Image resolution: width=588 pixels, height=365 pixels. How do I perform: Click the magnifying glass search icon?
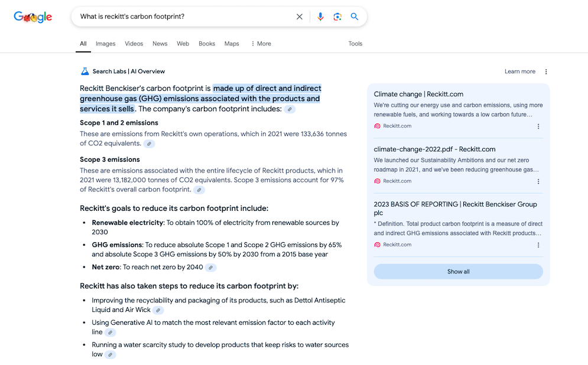tap(355, 17)
